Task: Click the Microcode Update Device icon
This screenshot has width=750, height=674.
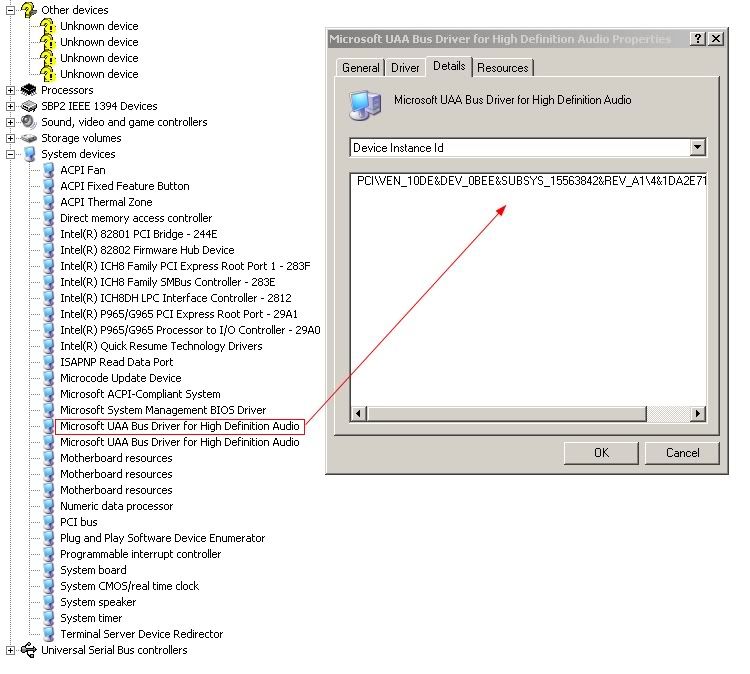Action: click(48, 378)
